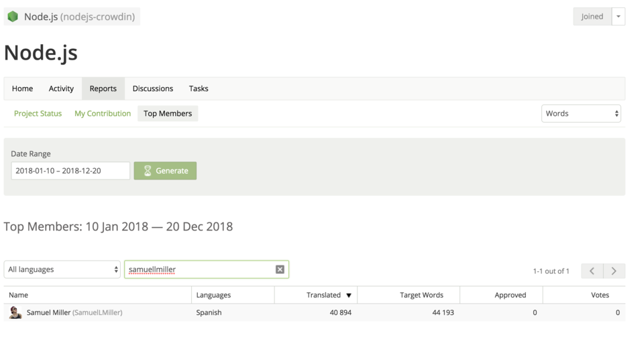Open the Discussions tab
Image resolution: width=644 pixels, height=341 pixels.
[153, 88]
